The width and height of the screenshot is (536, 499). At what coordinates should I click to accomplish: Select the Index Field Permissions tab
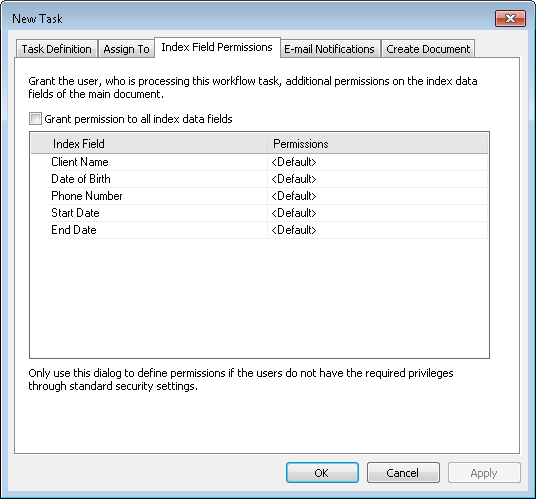pos(217,47)
